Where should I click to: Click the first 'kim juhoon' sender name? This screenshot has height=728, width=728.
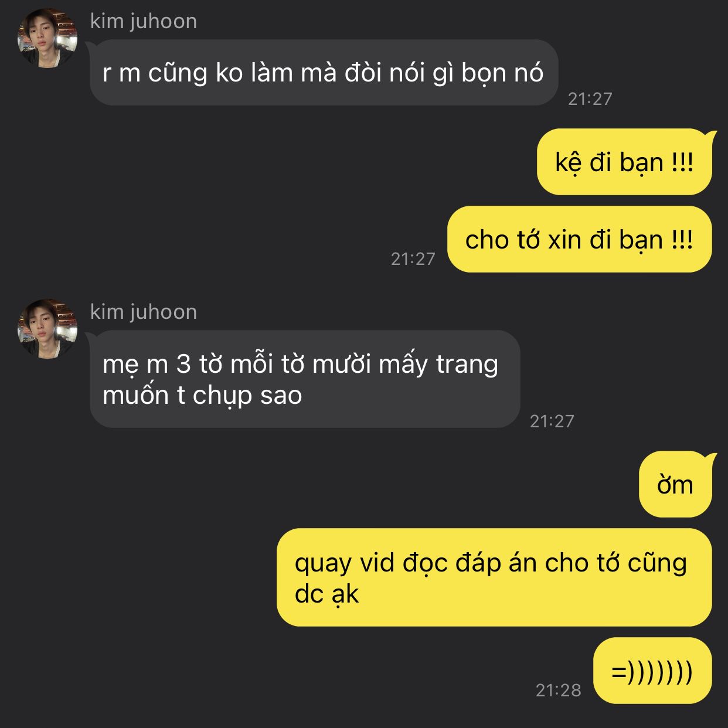(x=144, y=21)
